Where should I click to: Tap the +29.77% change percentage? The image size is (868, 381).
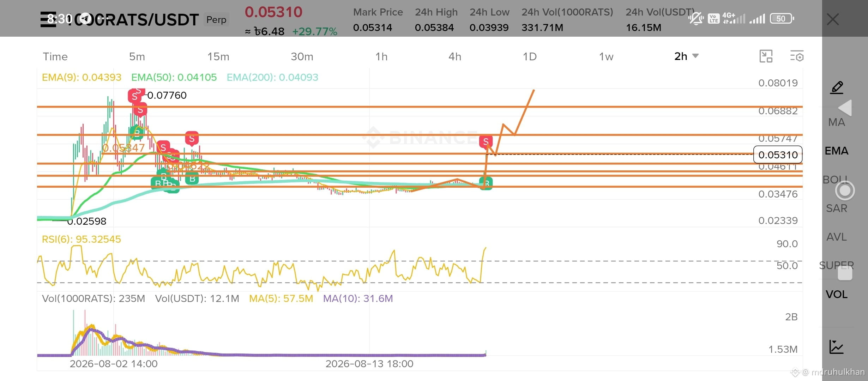click(x=315, y=31)
